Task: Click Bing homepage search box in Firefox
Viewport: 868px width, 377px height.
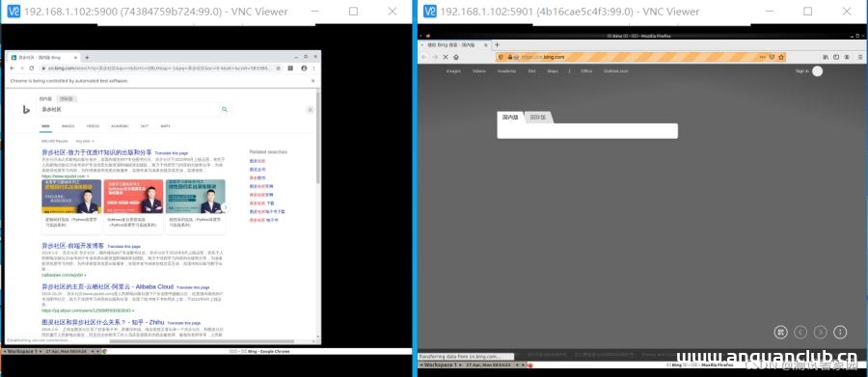Action: coord(587,131)
